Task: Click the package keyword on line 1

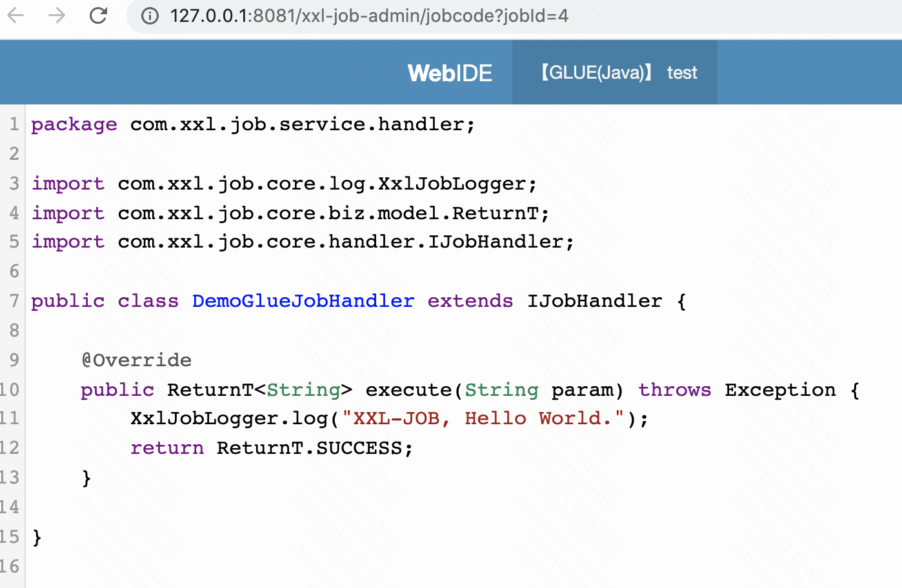Action: pyautogui.click(x=74, y=124)
